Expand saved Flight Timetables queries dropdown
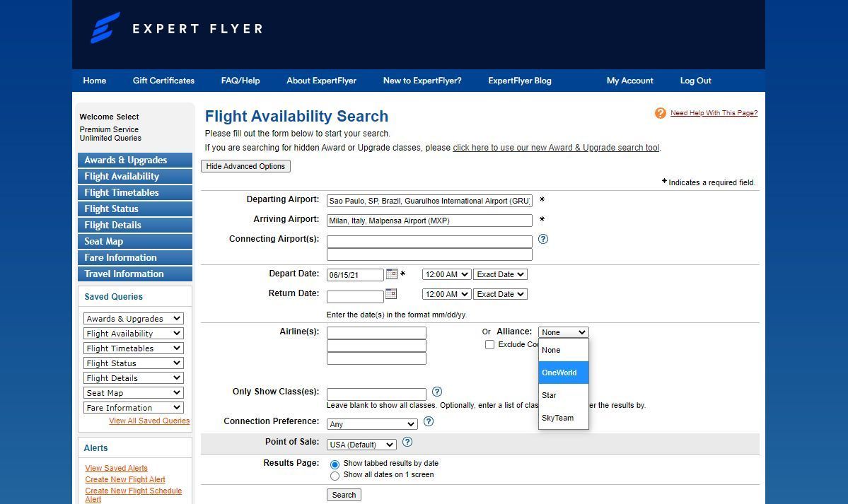Image resolution: width=848 pixels, height=504 pixels. click(x=134, y=348)
